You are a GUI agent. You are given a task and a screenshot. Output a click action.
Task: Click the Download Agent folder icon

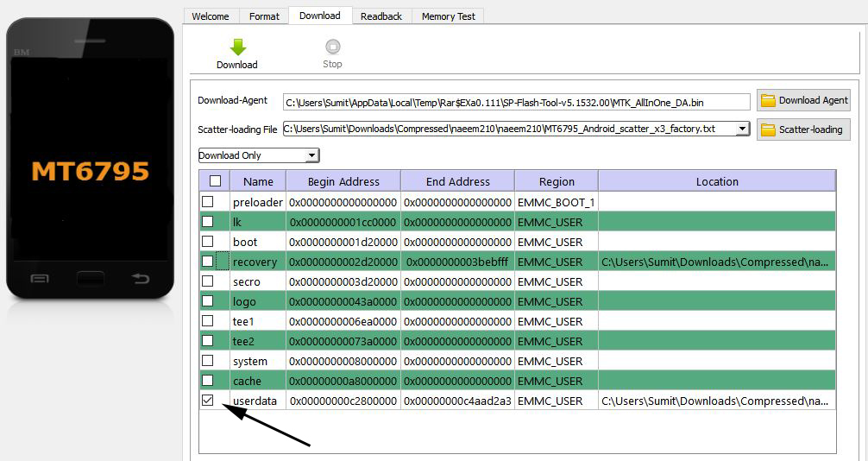pos(767,101)
